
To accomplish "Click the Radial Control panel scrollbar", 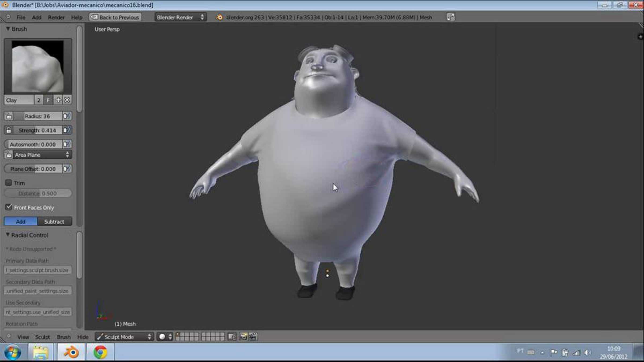I will coord(79,255).
